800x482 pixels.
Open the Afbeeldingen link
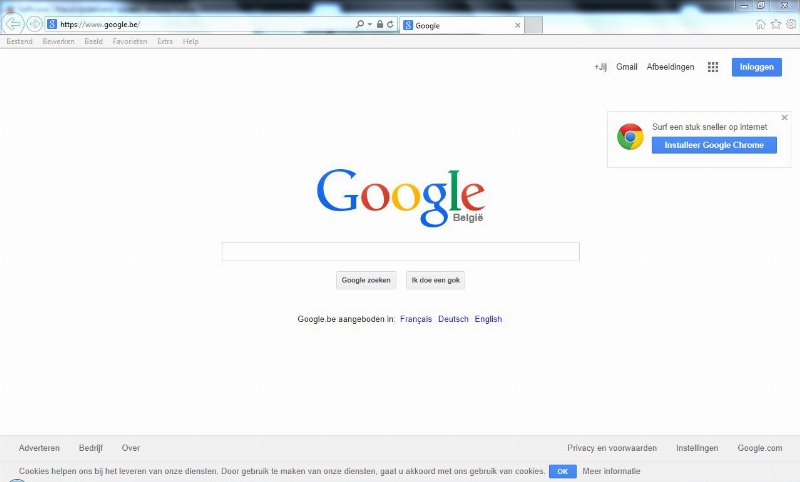click(670, 67)
